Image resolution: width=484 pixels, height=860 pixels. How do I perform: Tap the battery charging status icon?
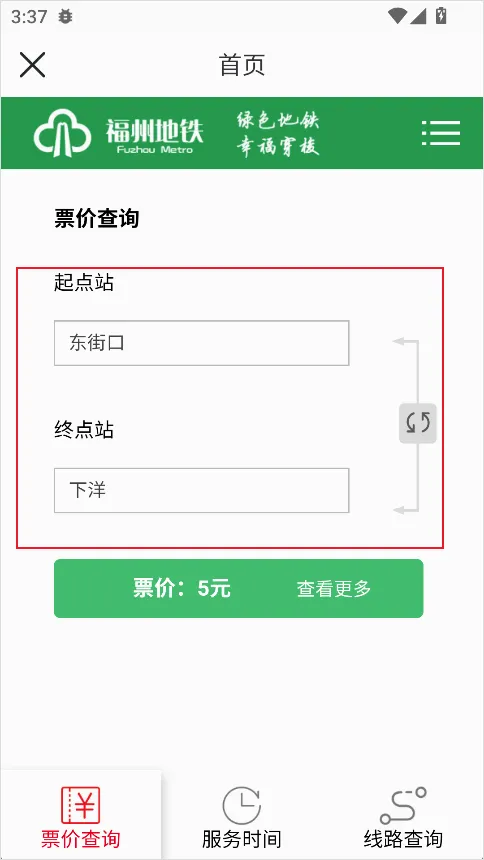coord(441,16)
